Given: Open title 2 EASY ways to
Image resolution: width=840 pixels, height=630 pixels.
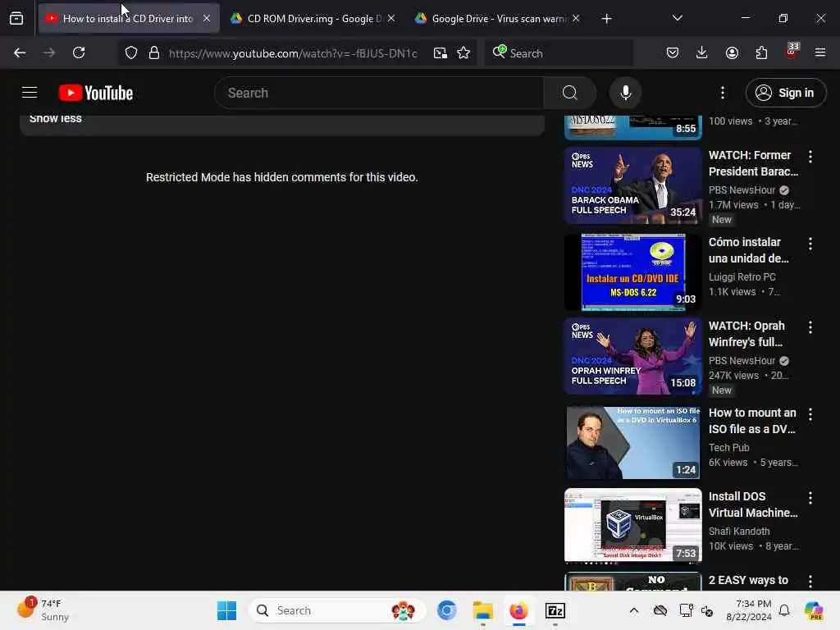Looking at the screenshot, I should (x=748, y=580).
